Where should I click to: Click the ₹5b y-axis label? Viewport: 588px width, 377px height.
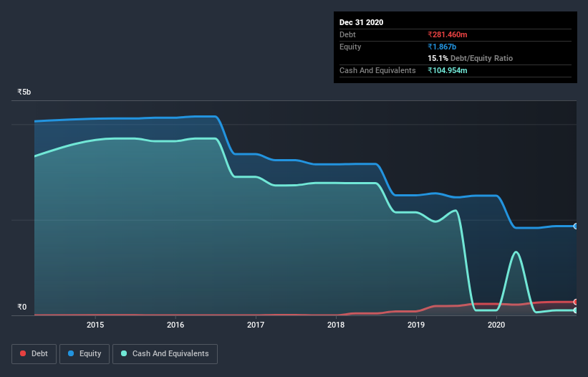pos(24,92)
